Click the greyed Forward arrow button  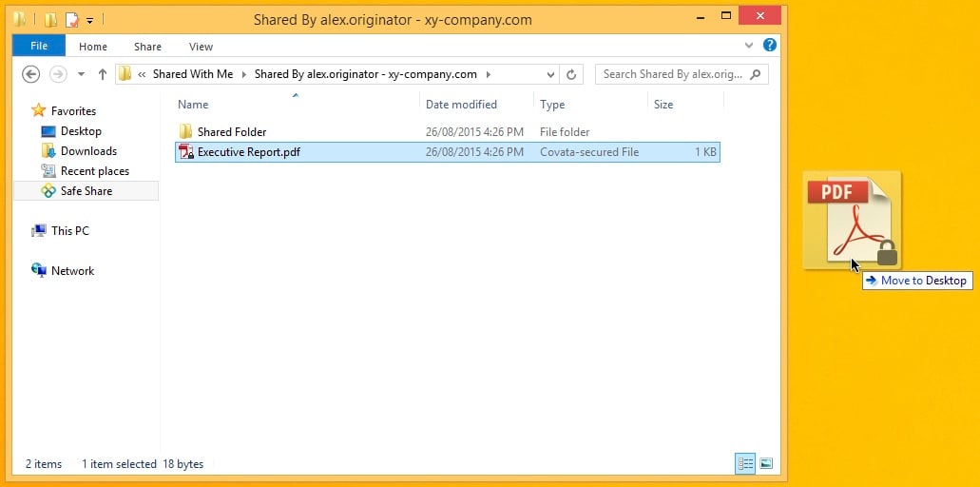(58, 74)
